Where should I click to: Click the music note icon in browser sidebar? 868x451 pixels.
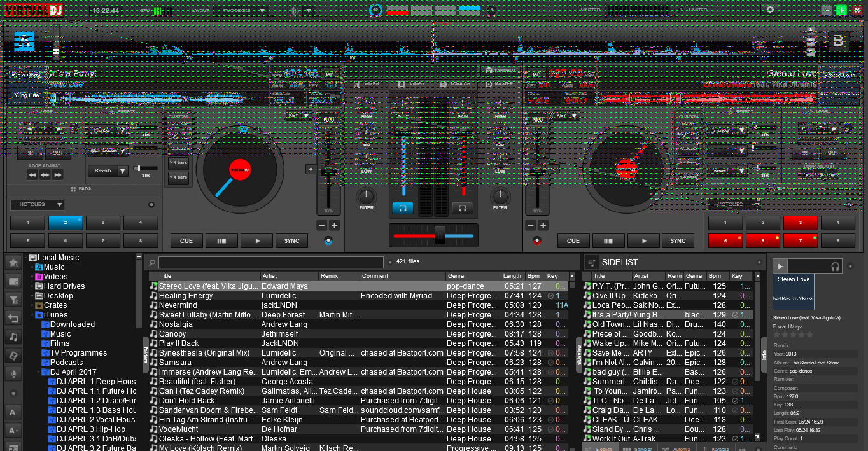(x=13, y=337)
